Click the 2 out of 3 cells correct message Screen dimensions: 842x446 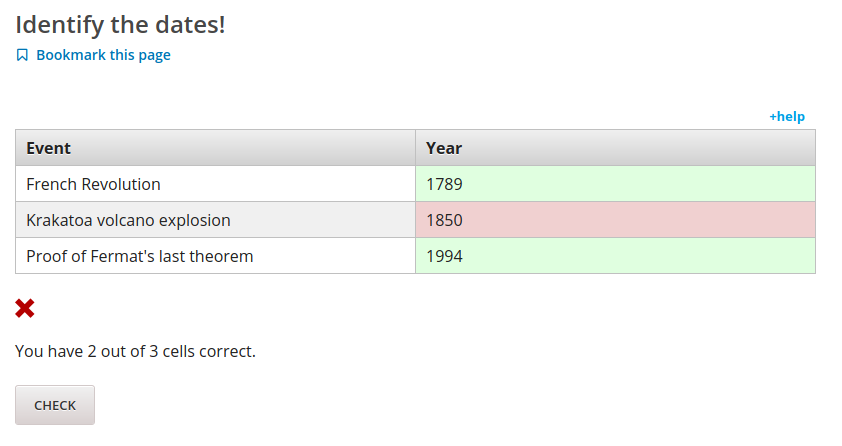click(135, 351)
